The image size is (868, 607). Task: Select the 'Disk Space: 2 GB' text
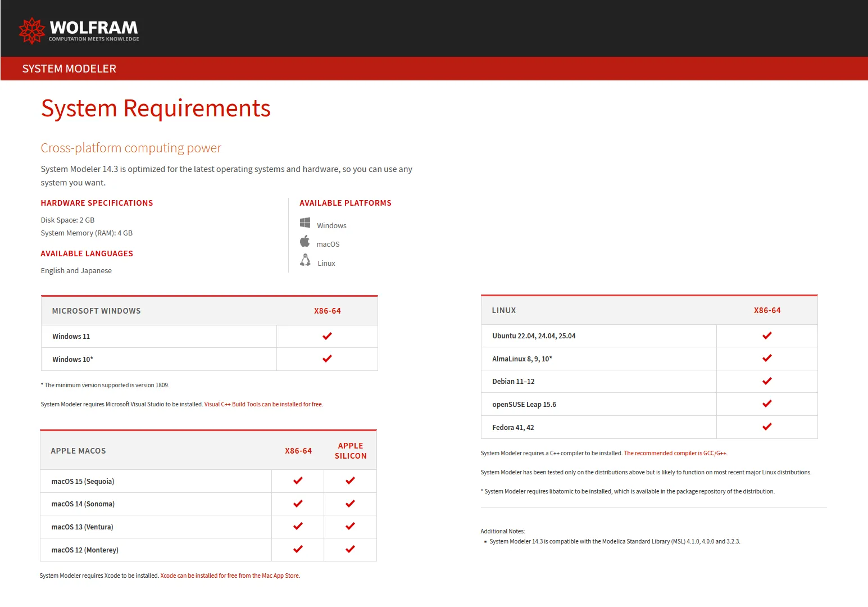tap(67, 220)
